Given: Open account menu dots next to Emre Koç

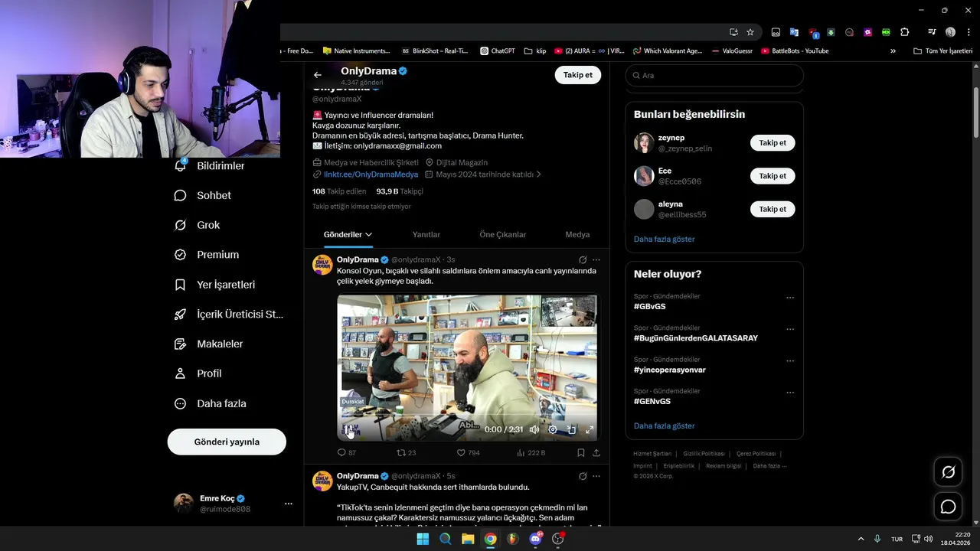Looking at the screenshot, I should pyautogui.click(x=289, y=504).
